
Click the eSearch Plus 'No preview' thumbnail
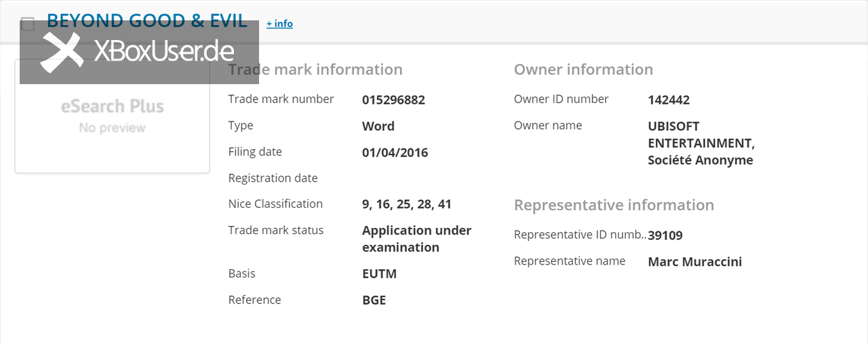(x=113, y=116)
